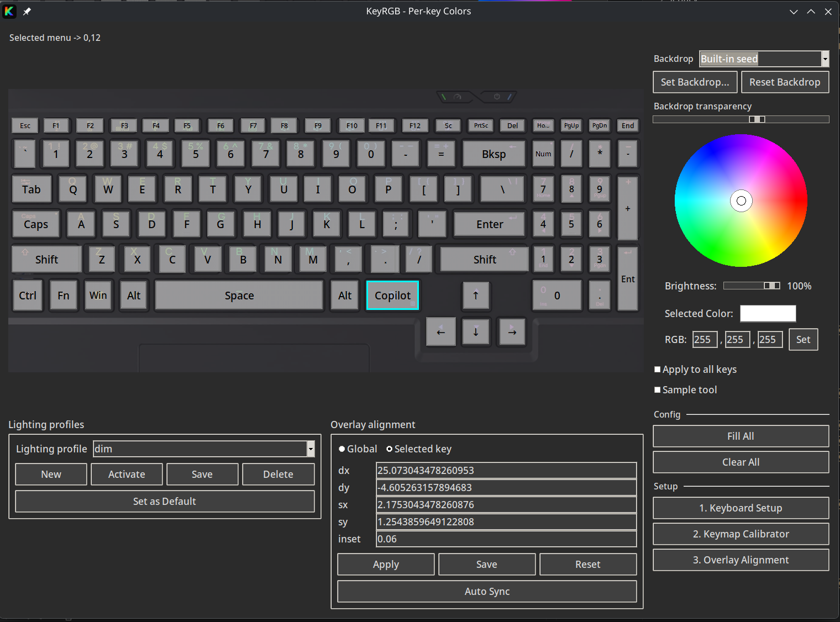Select the Enter key on main block
Screen dimensions: 840x622
pos(490,224)
